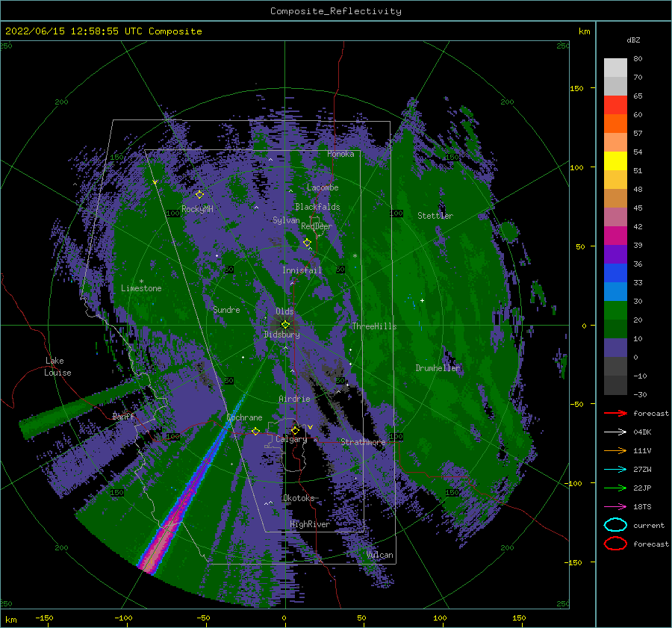Click the Sylvan label on map
The width and height of the screenshot is (672, 628).
click(x=286, y=220)
